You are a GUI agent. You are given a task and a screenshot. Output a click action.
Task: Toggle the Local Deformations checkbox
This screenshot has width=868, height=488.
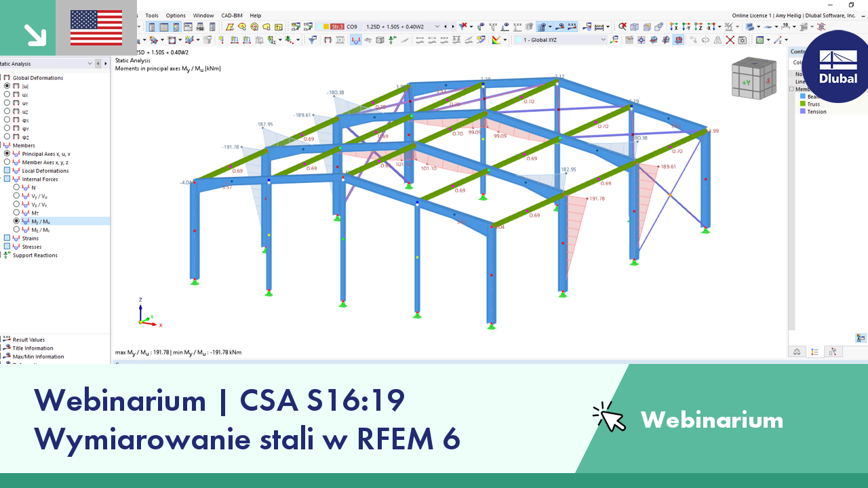pyautogui.click(x=7, y=171)
